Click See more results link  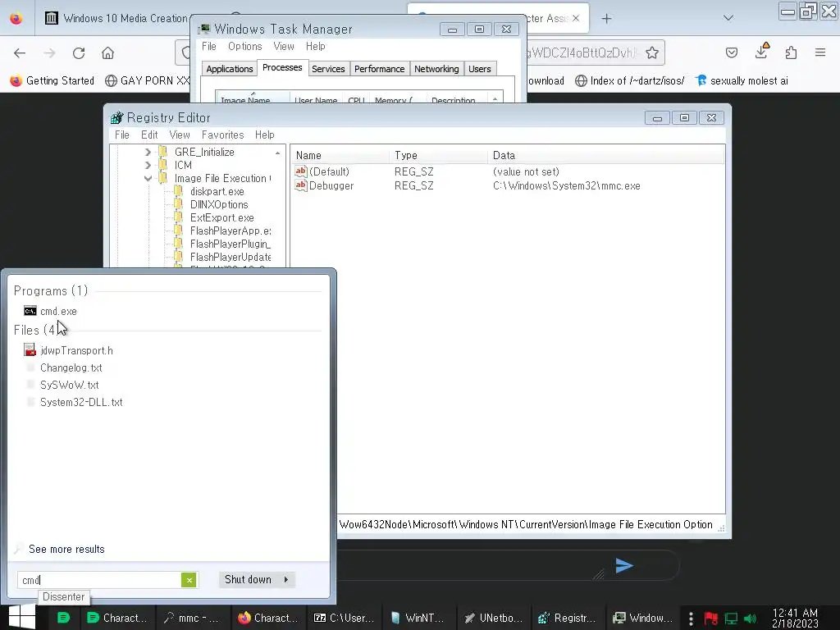tap(66, 549)
